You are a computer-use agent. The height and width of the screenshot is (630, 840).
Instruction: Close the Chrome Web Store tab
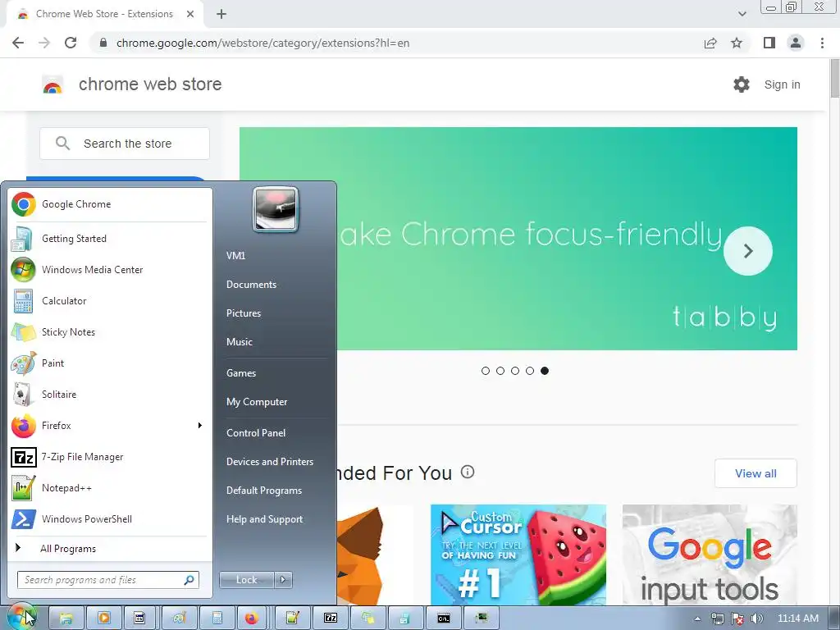190,14
